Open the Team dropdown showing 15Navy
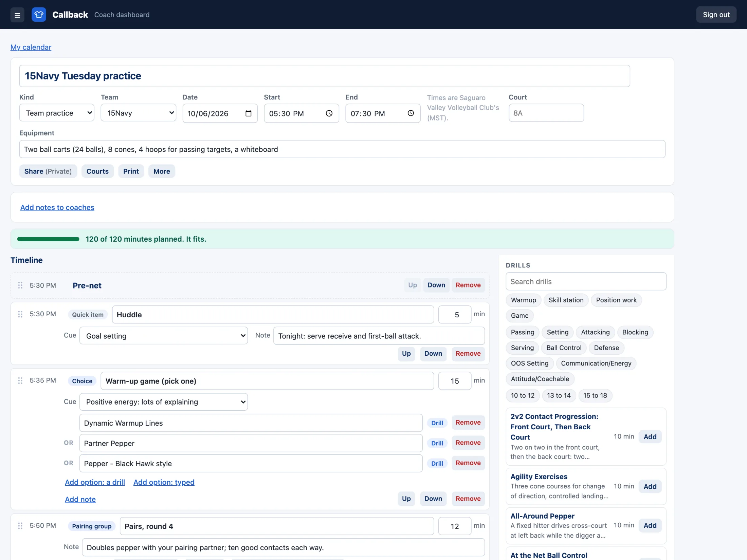 [x=138, y=113]
